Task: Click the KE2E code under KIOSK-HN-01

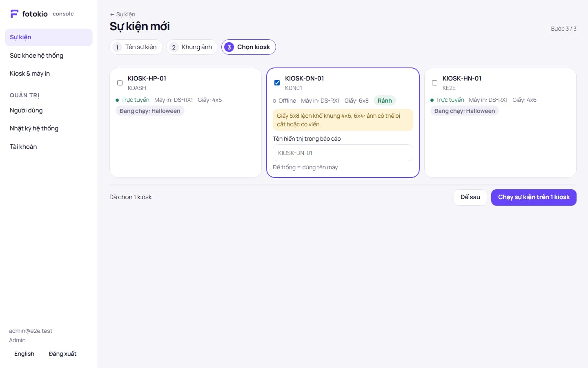Action: [449, 88]
